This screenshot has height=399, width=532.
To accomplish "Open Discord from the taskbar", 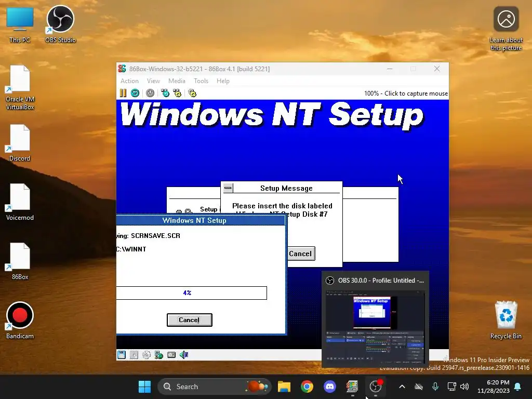I will pyautogui.click(x=329, y=387).
